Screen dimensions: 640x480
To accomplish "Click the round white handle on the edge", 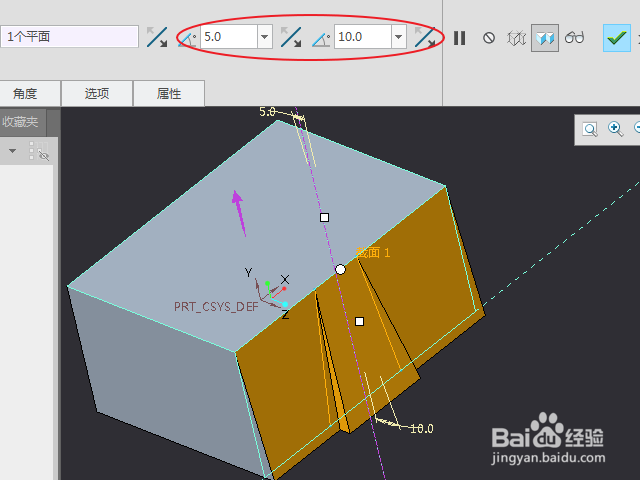I will click(340, 269).
